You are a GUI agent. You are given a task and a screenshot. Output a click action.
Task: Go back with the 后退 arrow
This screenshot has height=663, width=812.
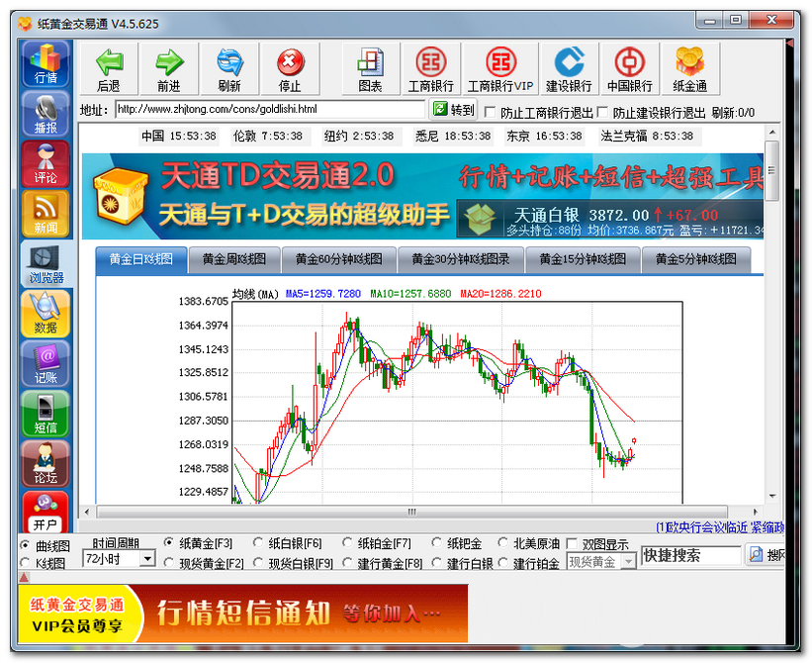pos(109,69)
